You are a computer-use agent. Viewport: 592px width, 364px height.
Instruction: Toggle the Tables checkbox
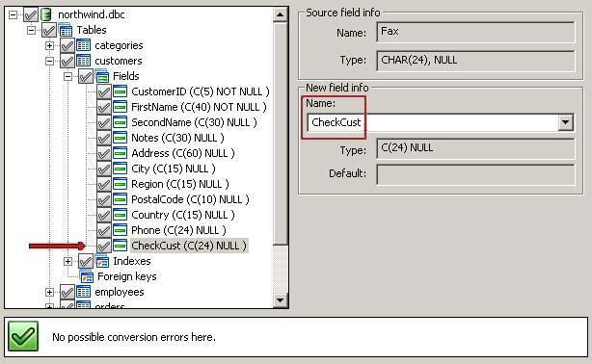49,30
